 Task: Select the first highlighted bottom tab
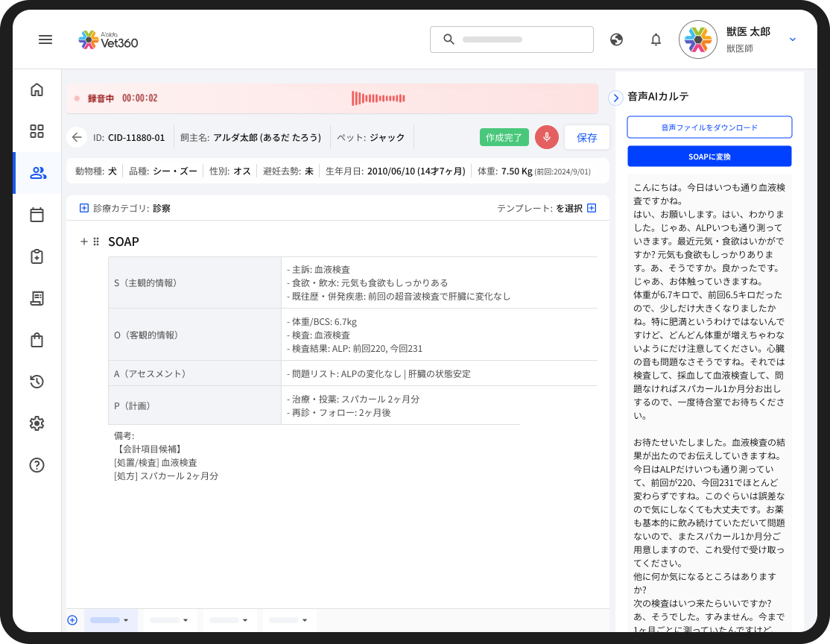110,619
